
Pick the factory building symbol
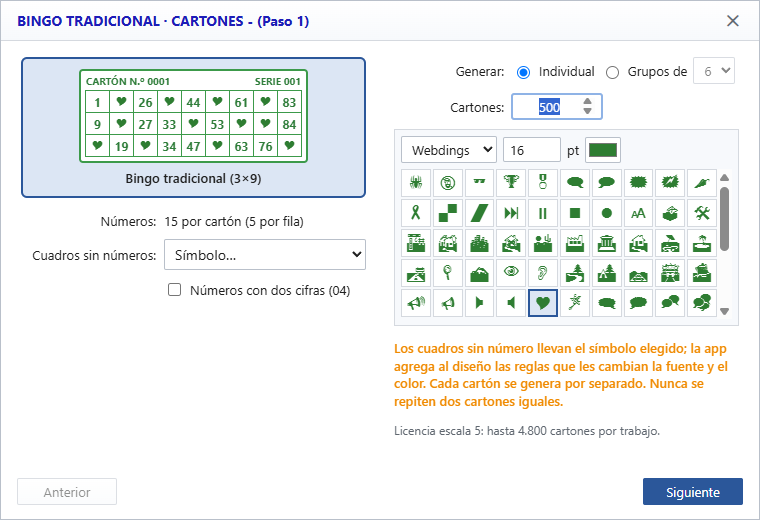click(574, 243)
